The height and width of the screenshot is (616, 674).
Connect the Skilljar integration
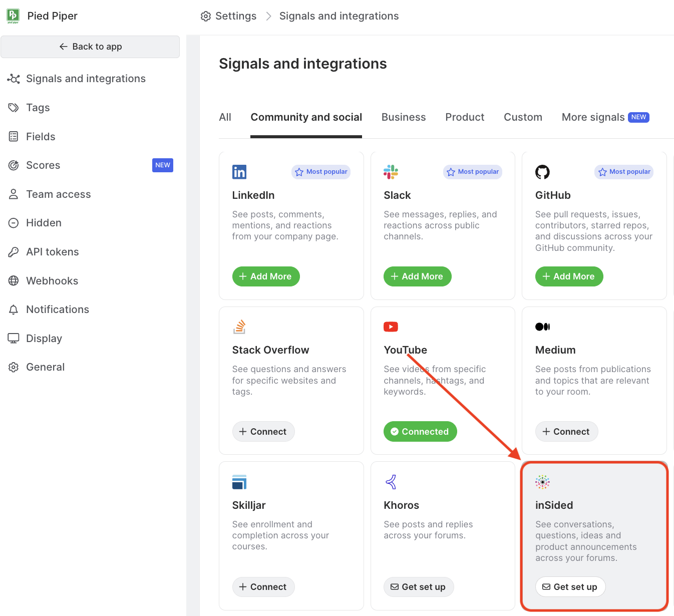[x=263, y=587]
